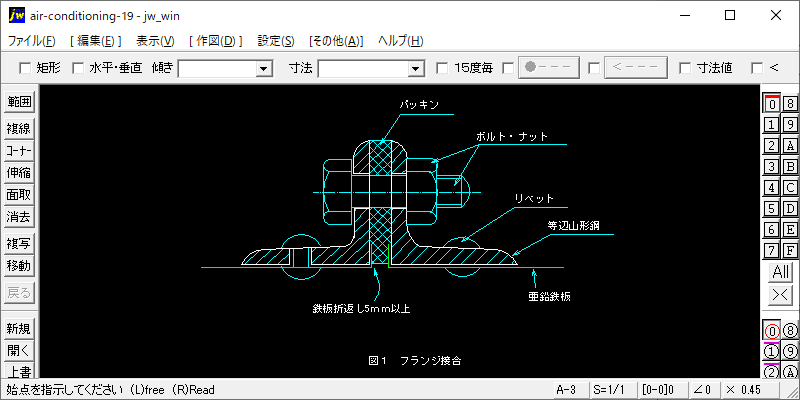Toggle the checkbox beside the <--- button
800x400 pixels.
[594, 68]
